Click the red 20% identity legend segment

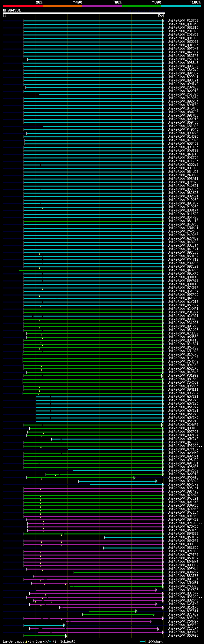pos(23,6)
